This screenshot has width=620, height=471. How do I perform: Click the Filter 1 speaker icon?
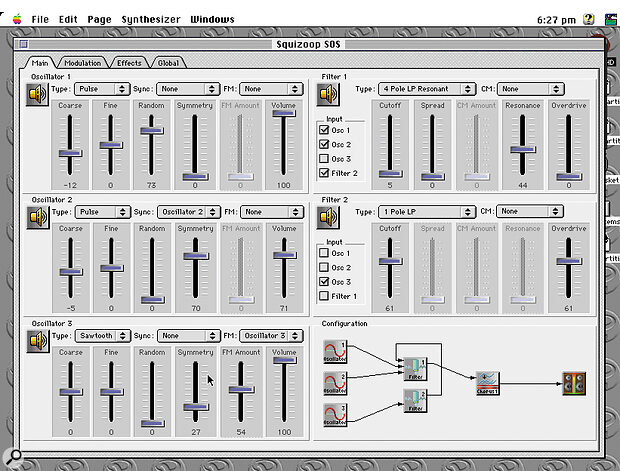pos(328,95)
